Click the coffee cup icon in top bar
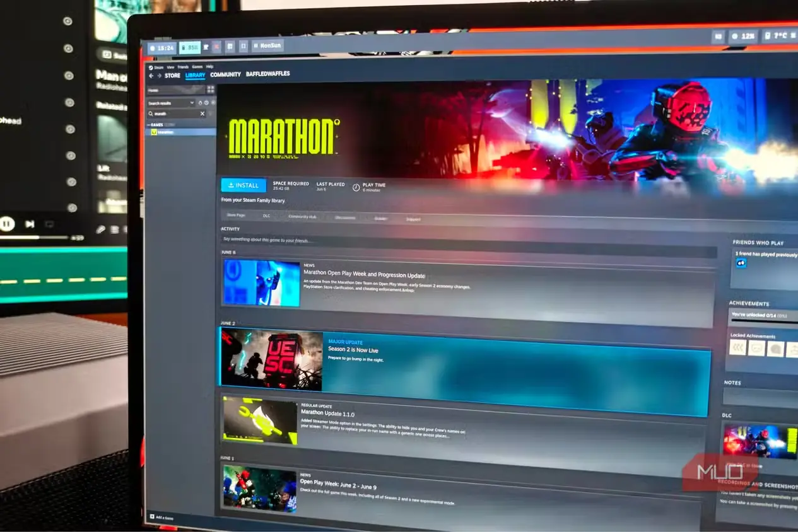The height and width of the screenshot is (532, 798). 206,47
